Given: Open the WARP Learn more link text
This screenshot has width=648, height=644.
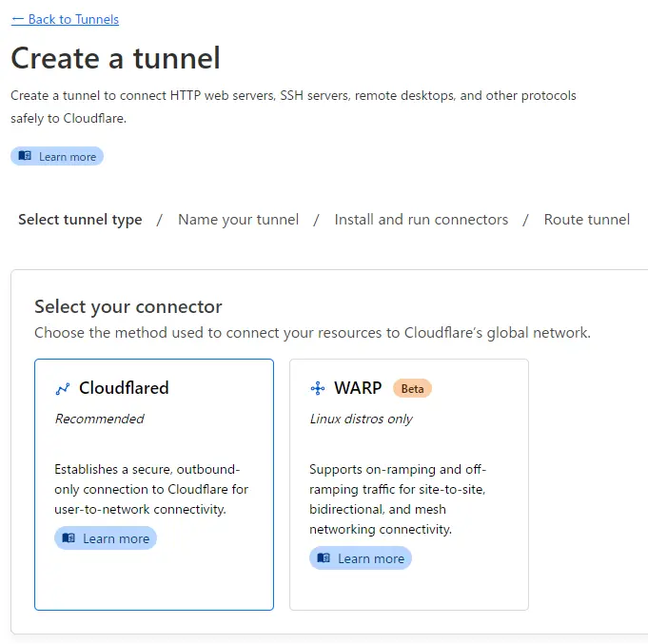Looking at the screenshot, I should pyautogui.click(x=370, y=558).
